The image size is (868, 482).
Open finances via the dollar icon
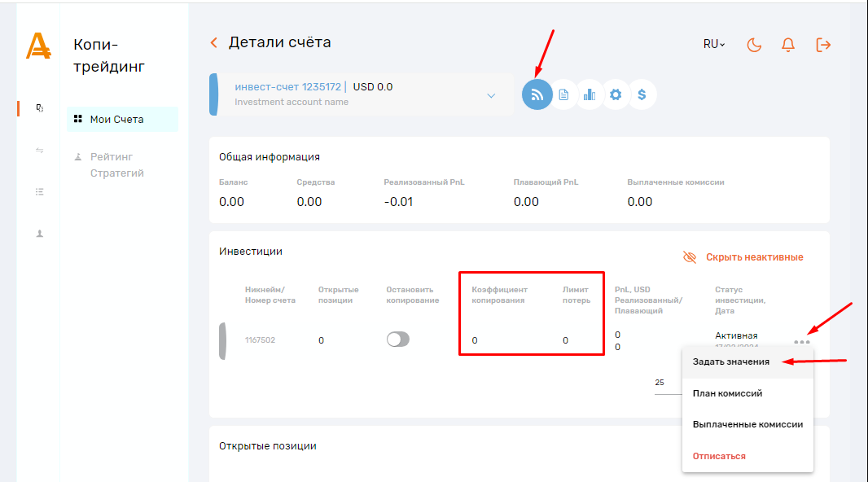click(642, 94)
